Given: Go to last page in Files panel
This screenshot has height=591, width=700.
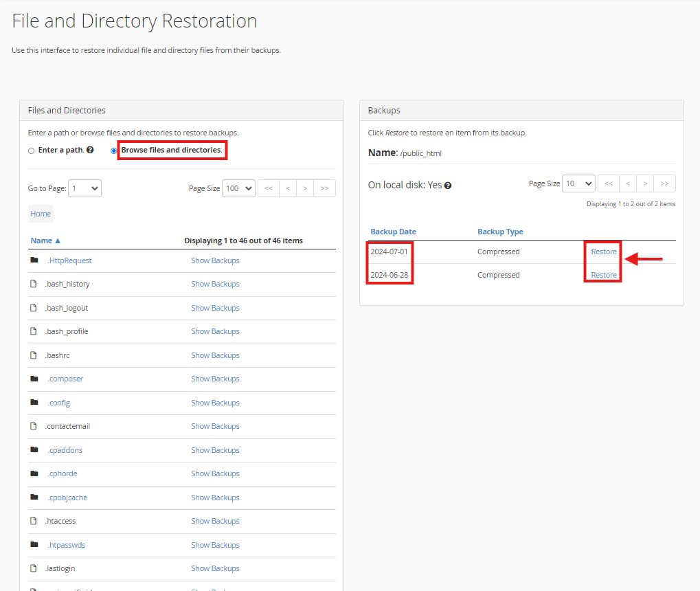Looking at the screenshot, I should tap(324, 188).
